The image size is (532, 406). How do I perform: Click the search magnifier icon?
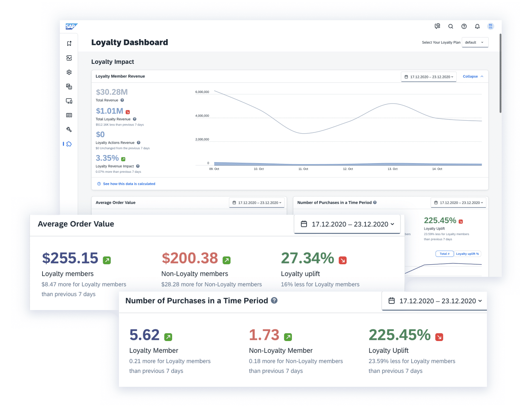[451, 26]
